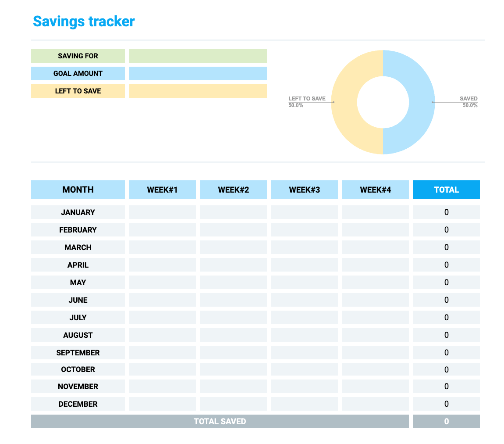Click the empty GOAL AMOUNT value field

tap(198, 73)
